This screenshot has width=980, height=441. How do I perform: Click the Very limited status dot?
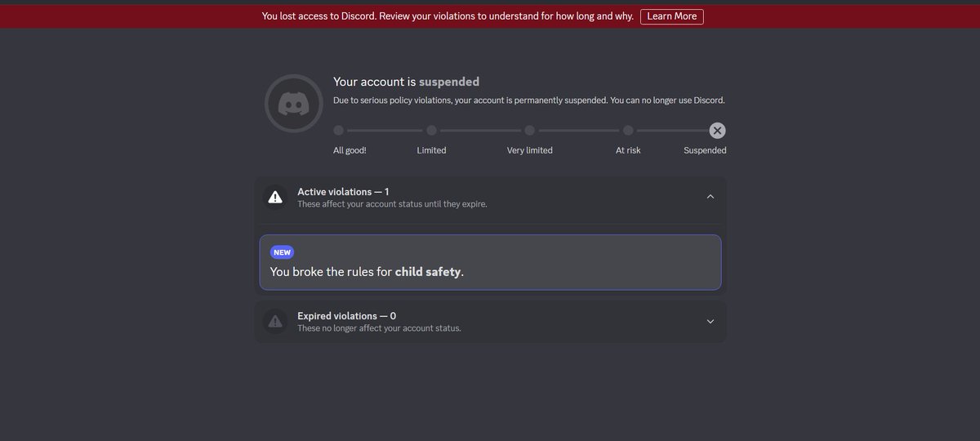pyautogui.click(x=530, y=131)
